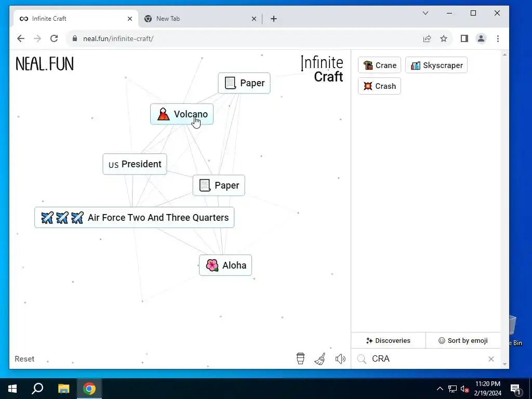This screenshot has height=399, width=532.
Task: Clear canvas with the broom icon
Action: [320, 358]
